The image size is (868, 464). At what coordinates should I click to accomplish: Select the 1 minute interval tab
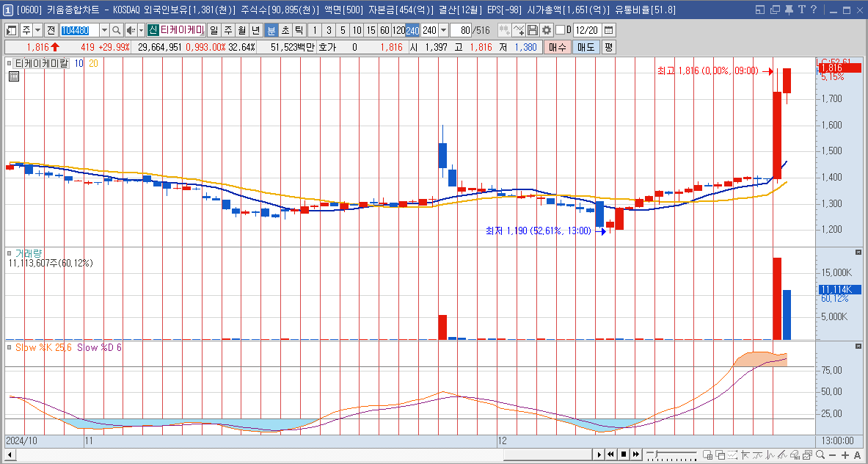pyautogui.click(x=315, y=30)
